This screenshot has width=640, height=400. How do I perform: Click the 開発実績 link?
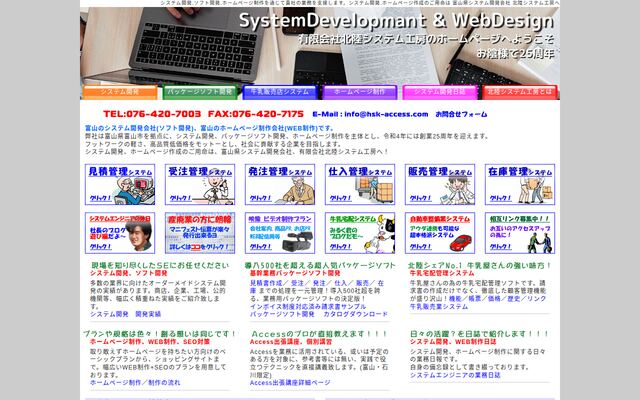click(x=148, y=314)
